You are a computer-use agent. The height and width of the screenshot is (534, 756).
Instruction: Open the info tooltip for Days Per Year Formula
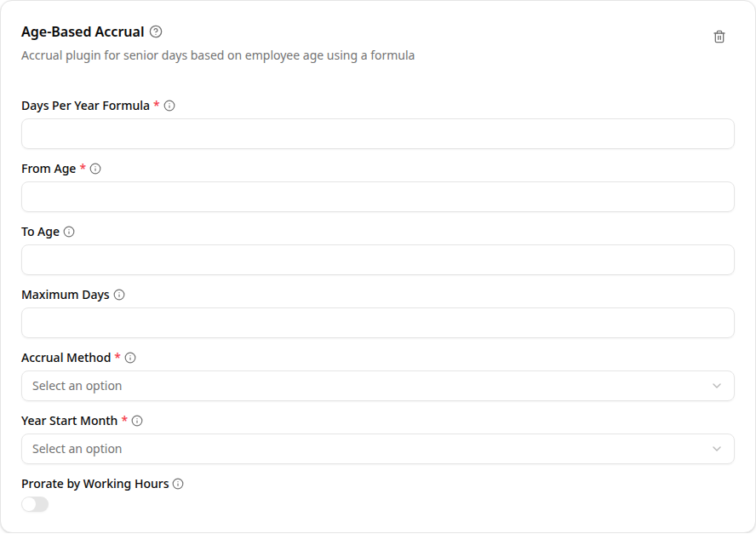(170, 106)
